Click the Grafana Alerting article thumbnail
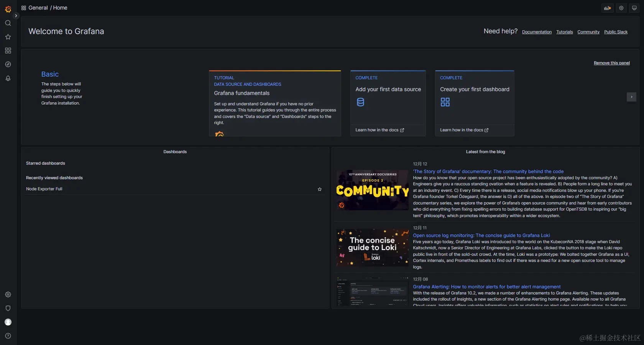This screenshot has width=644, height=345. pos(373,291)
